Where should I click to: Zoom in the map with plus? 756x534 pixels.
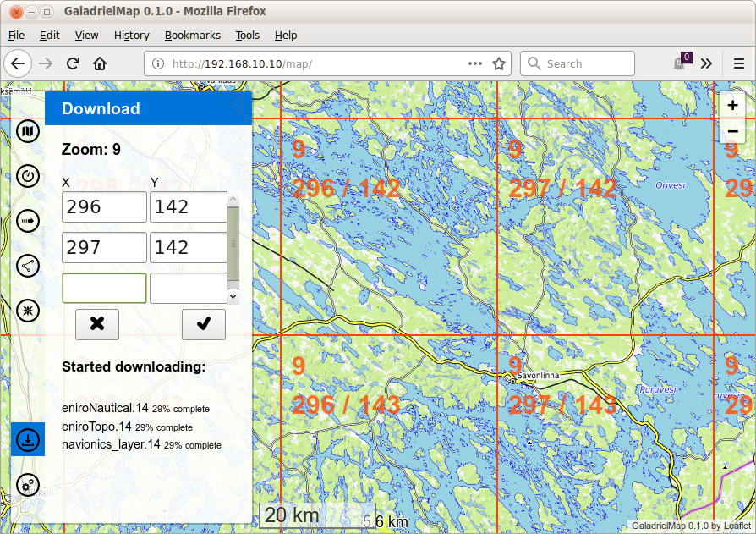coord(732,105)
